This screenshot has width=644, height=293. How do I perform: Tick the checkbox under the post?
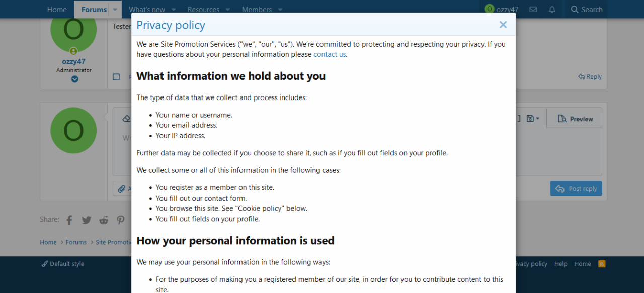[x=116, y=77]
